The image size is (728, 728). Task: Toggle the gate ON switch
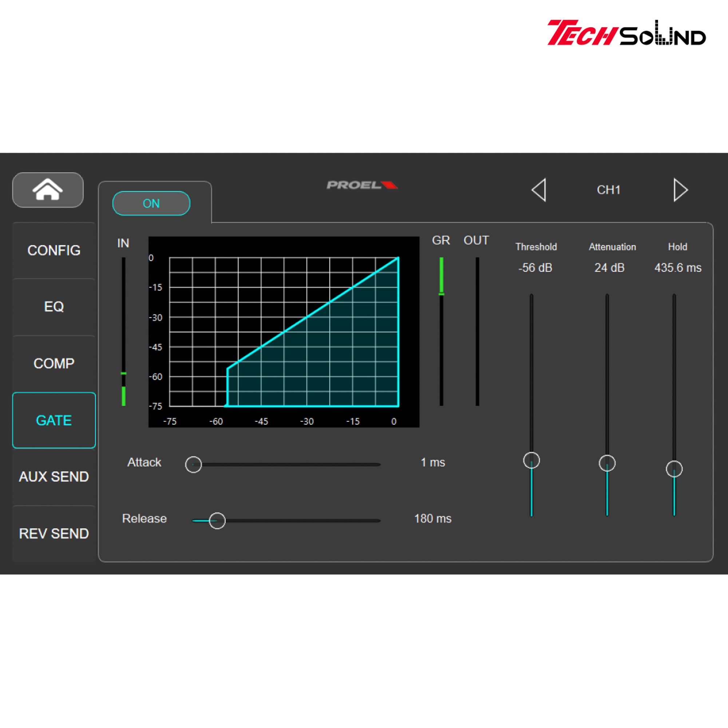click(x=151, y=203)
